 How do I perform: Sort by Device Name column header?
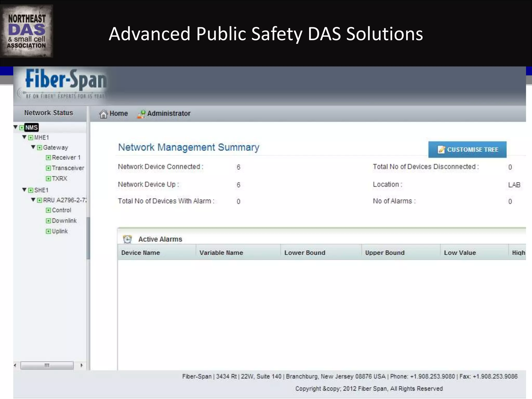pyautogui.click(x=157, y=252)
